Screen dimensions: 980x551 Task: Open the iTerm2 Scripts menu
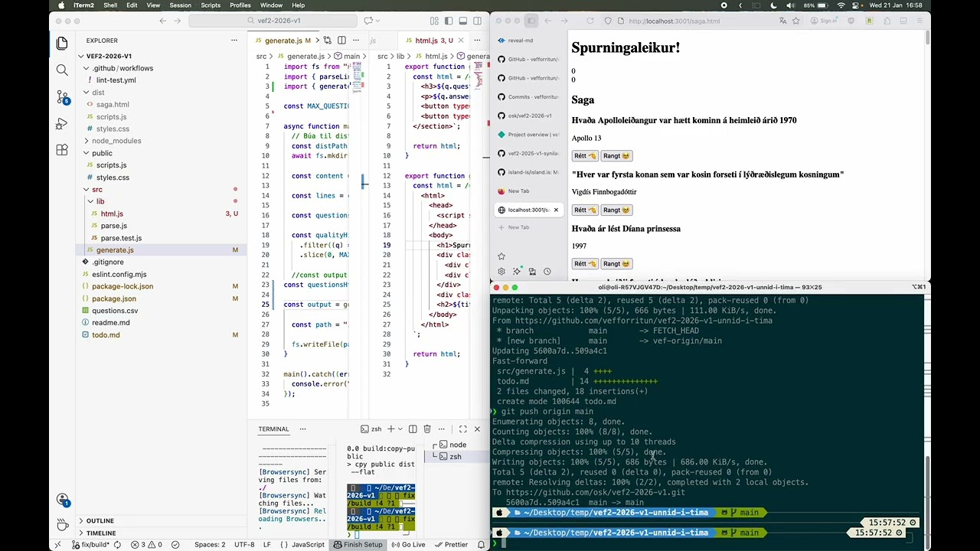pyautogui.click(x=211, y=5)
